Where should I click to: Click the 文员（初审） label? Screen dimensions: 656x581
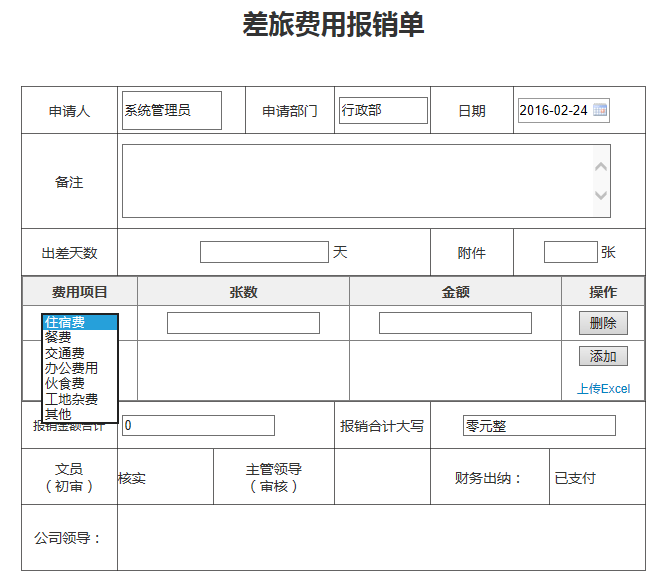pos(69,477)
